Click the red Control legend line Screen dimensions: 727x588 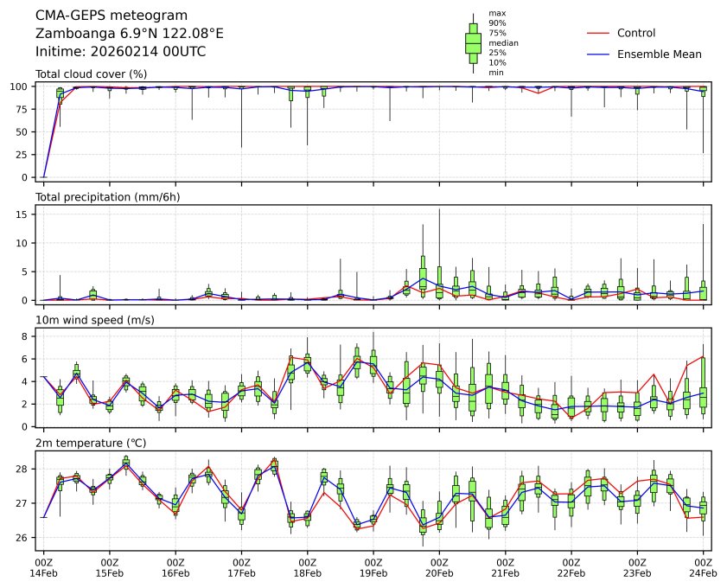point(598,33)
